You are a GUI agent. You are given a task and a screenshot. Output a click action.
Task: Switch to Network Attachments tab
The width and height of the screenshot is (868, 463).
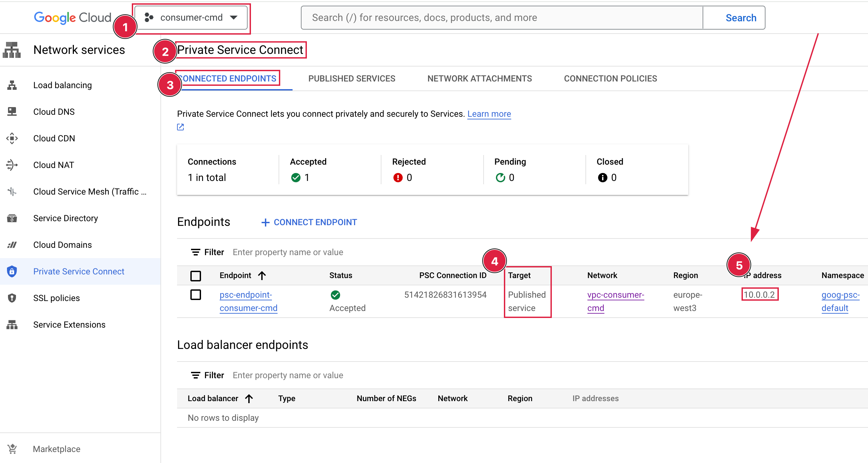(479, 78)
